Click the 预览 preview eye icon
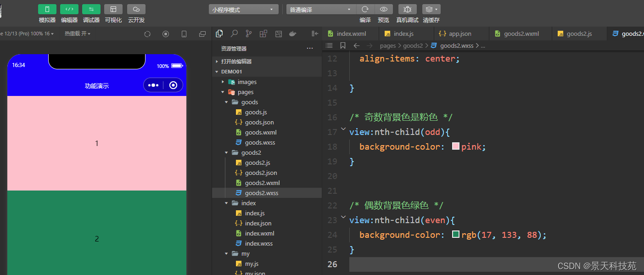The image size is (644, 275). (x=384, y=9)
